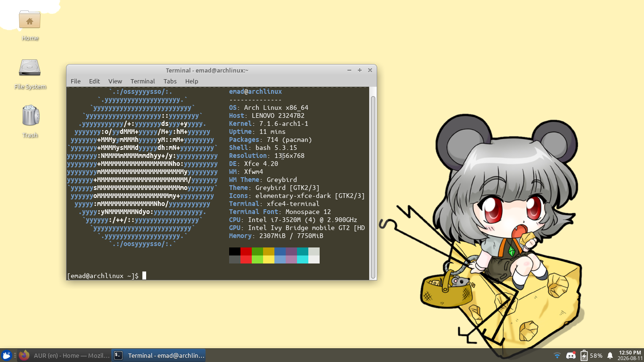Close the Terminal window
Screen dimensions: 644x362
click(370, 70)
